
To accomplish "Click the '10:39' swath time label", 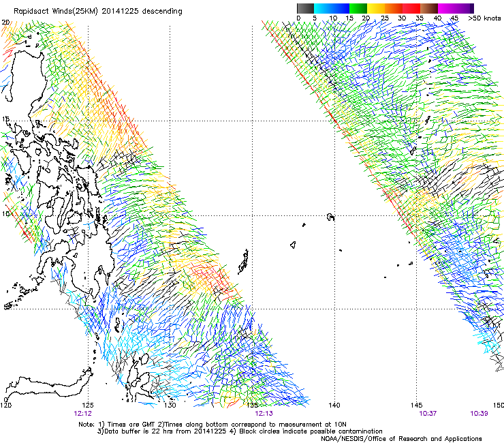I will 479,414.
